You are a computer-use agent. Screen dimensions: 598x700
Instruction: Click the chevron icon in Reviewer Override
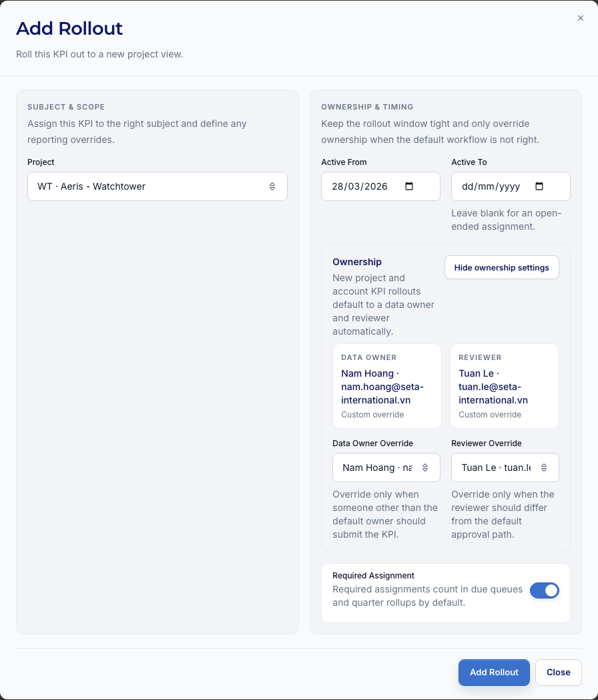(x=544, y=468)
